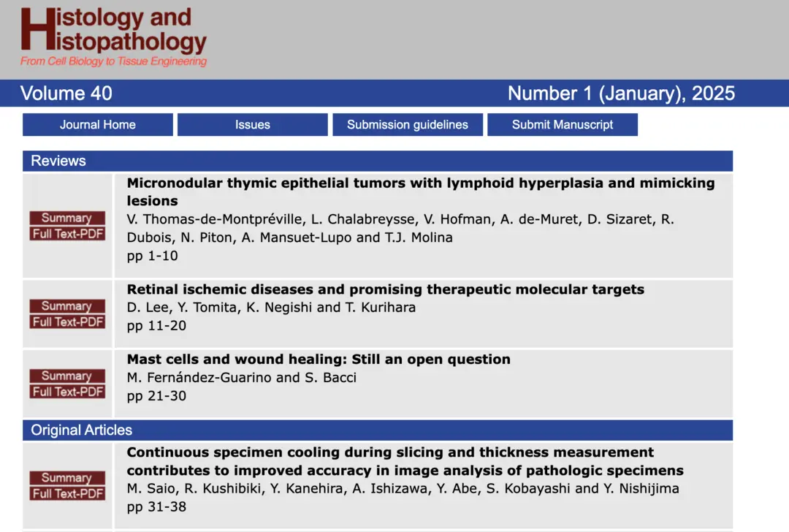Click the Volume 40 heading
Image resolution: width=789 pixels, height=532 pixels.
point(66,94)
